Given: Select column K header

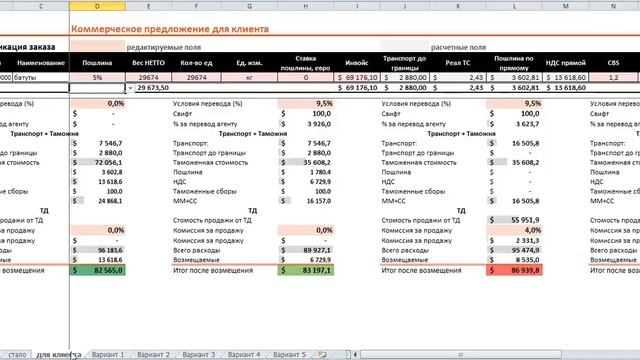Looking at the screenshot, I should (458, 6).
